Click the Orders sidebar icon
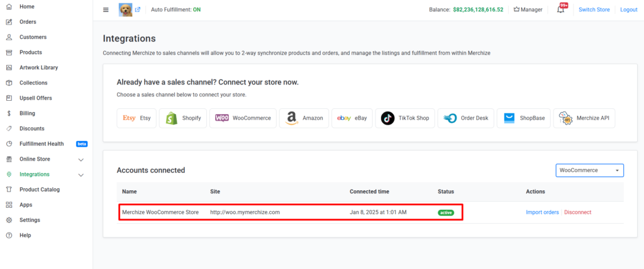Viewport: 644px width, 269px height. [x=9, y=22]
